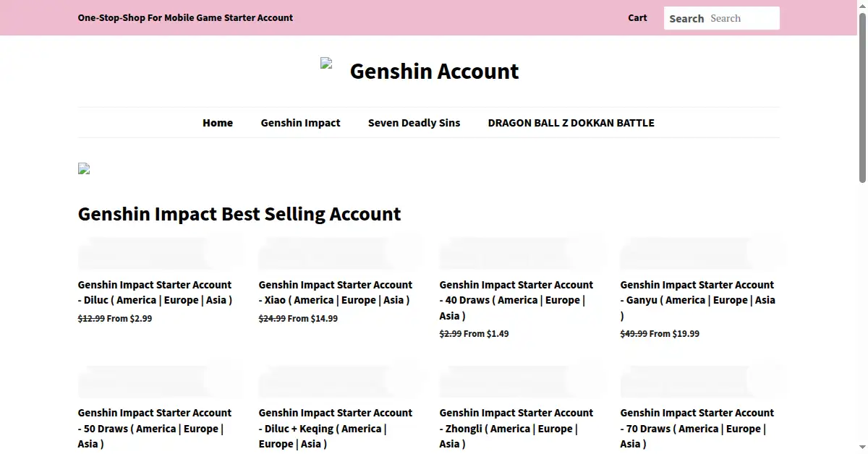The height and width of the screenshot is (454, 868).
Task: Click the Ganyu account thumbnail image
Action: click(699, 253)
